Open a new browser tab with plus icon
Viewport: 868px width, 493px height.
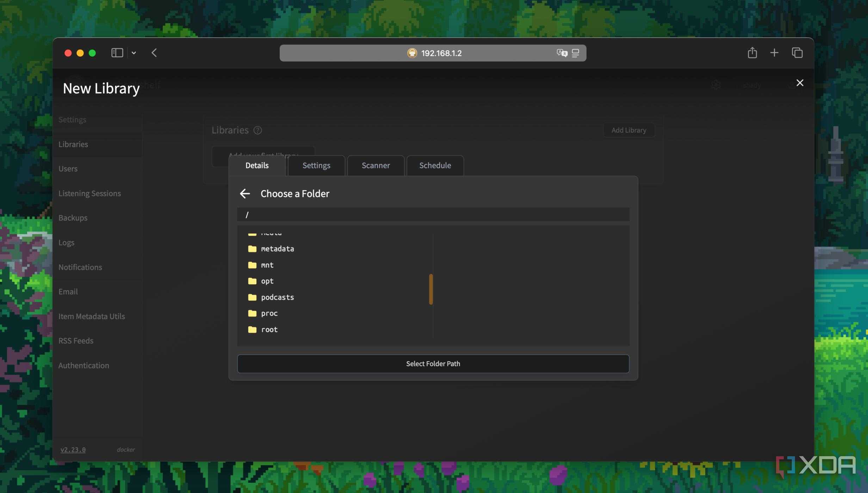pyautogui.click(x=774, y=53)
